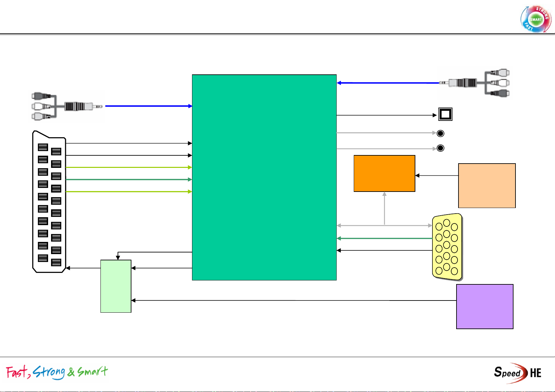Click the purple rectangle block

[x=485, y=306]
